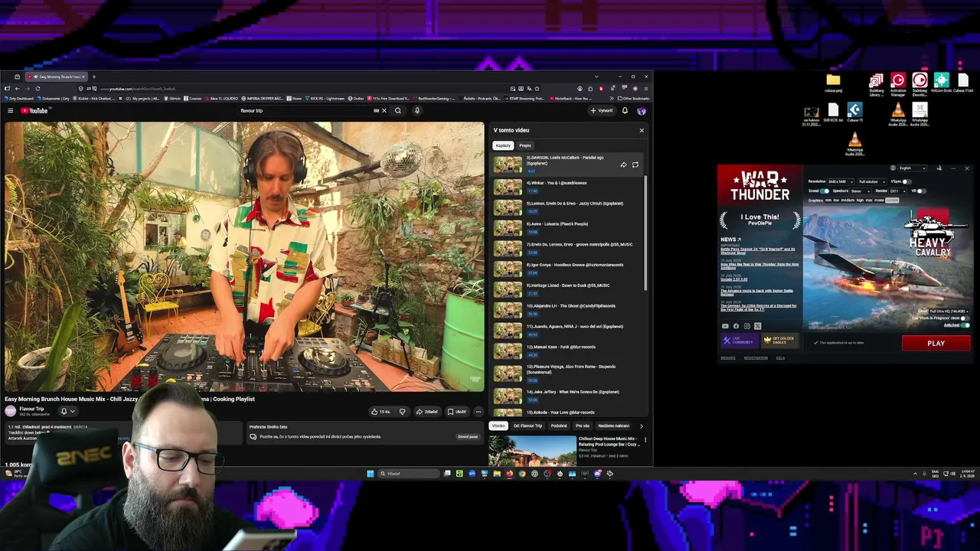Open the Windows Start menu

click(371, 474)
